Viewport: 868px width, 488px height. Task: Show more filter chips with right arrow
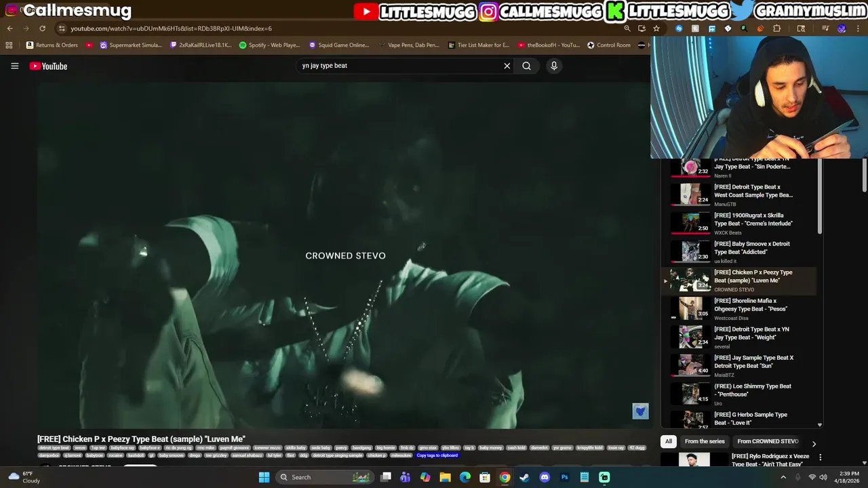814,444
